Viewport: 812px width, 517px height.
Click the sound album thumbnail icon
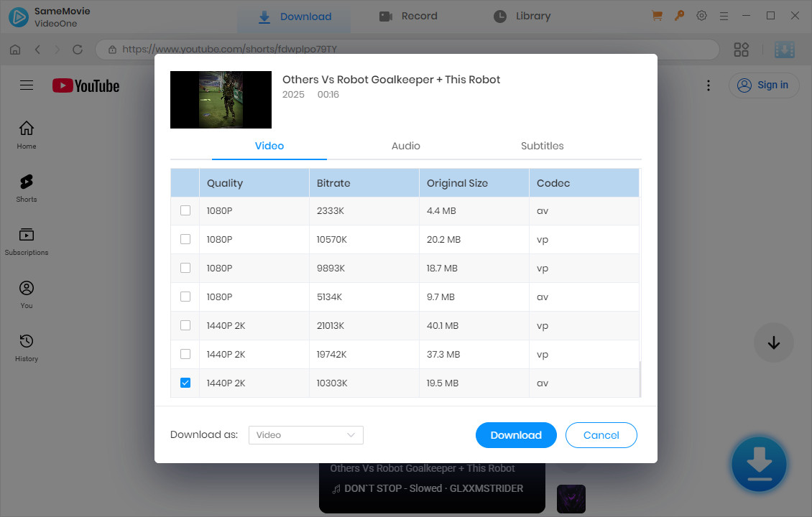pyautogui.click(x=571, y=499)
